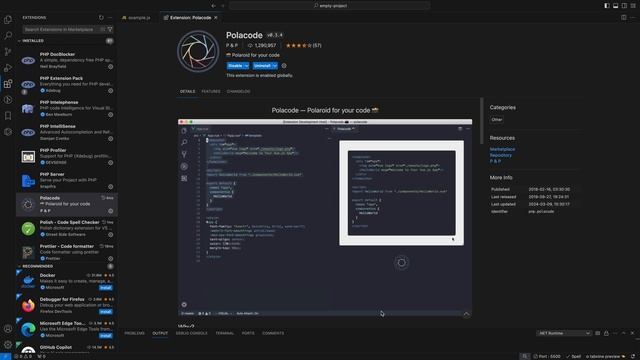The image size is (640, 360).
Task: Open the Source Control view
Action: click(x=8, y=51)
